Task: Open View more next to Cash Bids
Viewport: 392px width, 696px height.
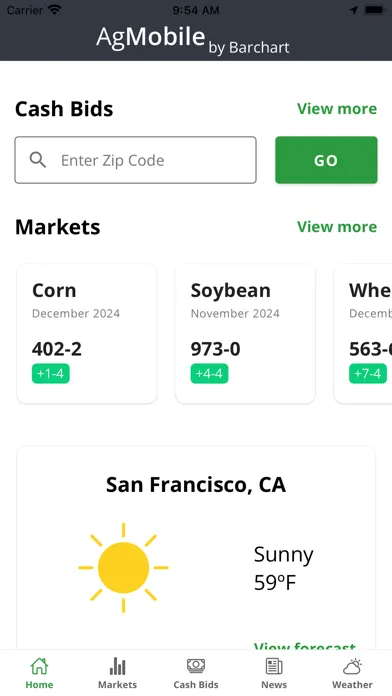Action: [337, 109]
